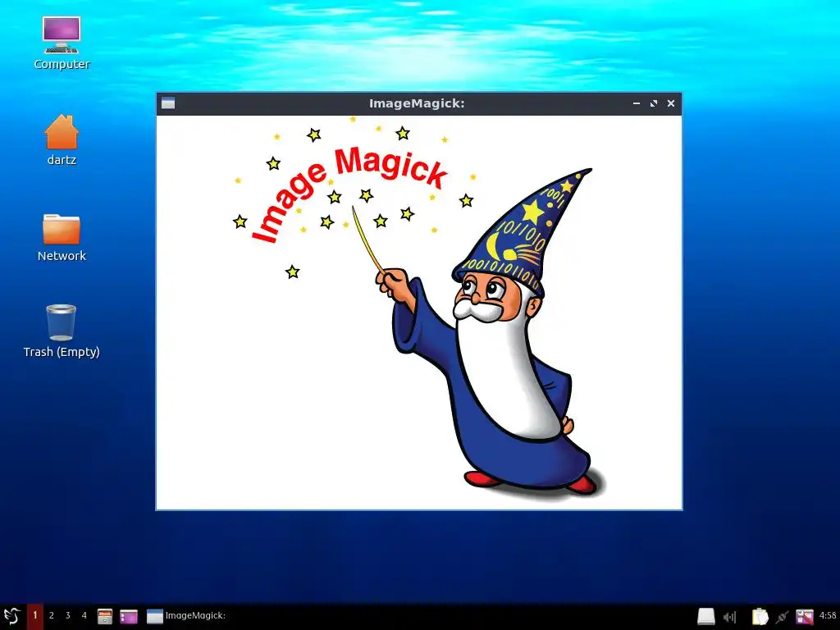Select the dartz home folder icon
The width and height of the screenshot is (840, 630).
[62, 139]
